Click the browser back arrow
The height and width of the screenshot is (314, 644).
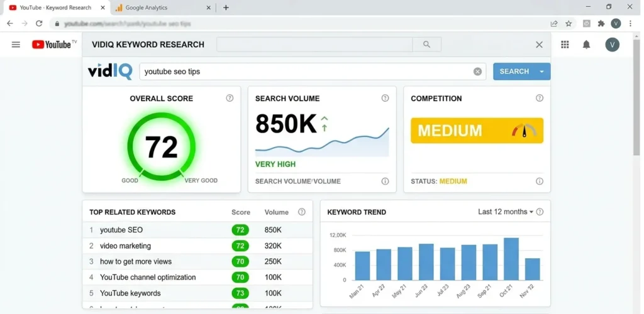click(10, 23)
